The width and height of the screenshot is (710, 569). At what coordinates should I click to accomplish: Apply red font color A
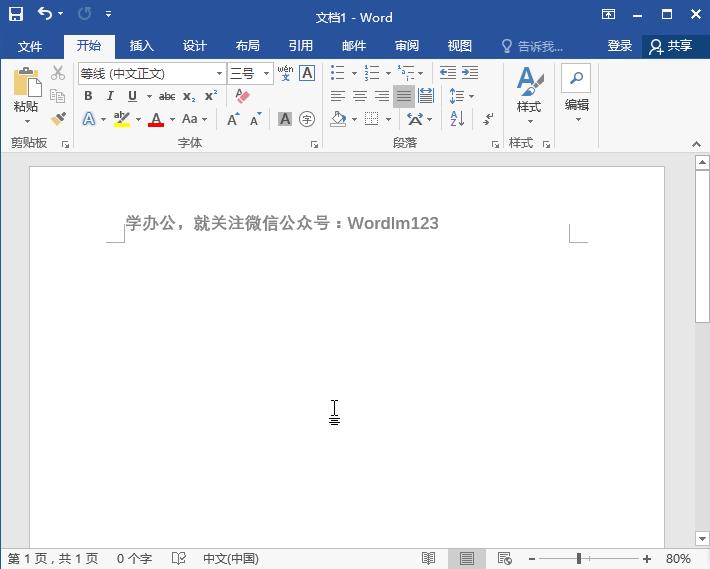(156, 120)
